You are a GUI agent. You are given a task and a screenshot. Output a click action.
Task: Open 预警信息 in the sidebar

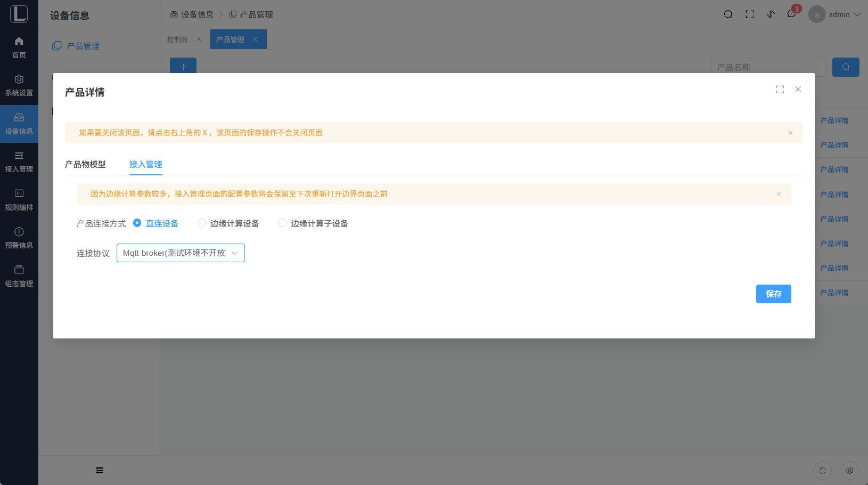[19, 238]
